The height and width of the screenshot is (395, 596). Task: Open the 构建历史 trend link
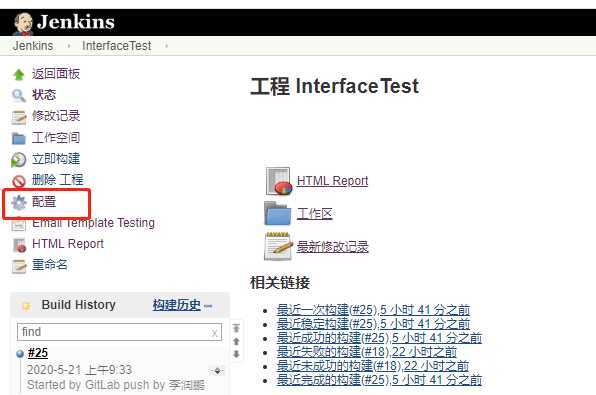pyautogui.click(x=177, y=305)
